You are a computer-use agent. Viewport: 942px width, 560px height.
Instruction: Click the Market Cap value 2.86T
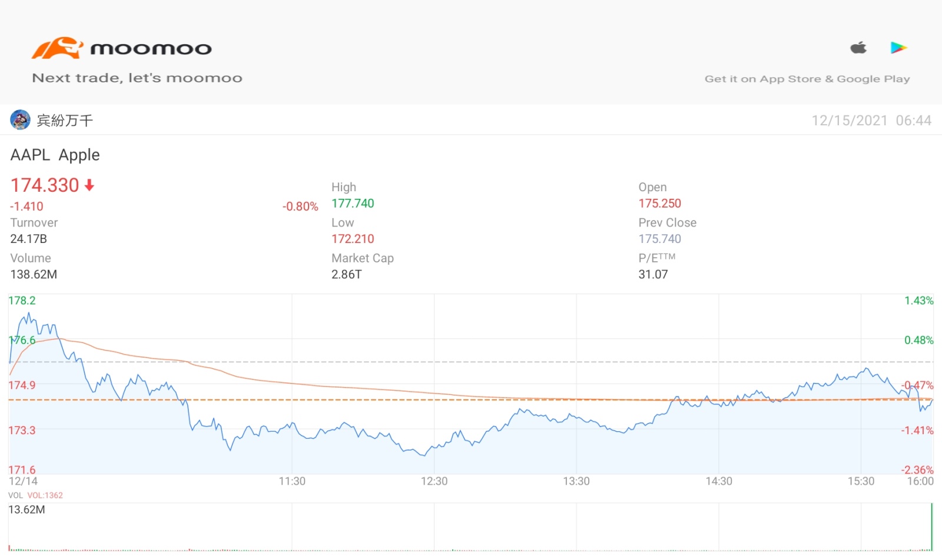pos(347,274)
